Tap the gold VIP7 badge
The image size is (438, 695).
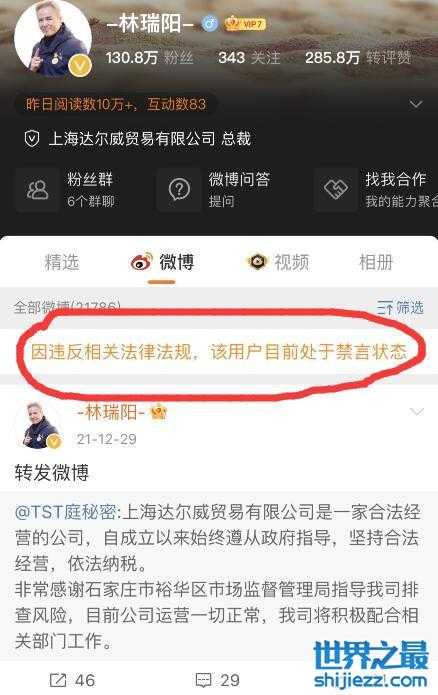coord(245,23)
